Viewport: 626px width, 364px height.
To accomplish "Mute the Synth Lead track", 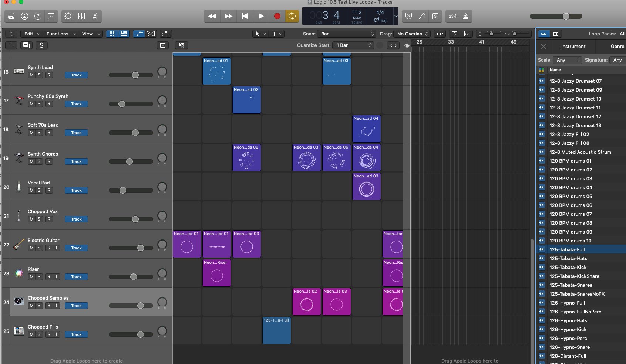I will tap(31, 75).
